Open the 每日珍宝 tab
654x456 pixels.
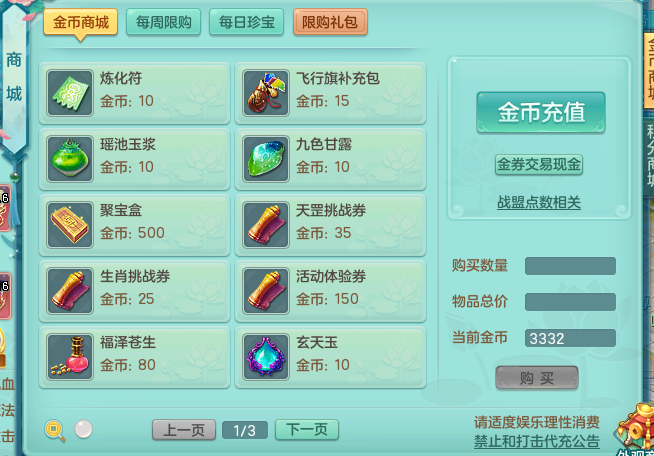click(247, 22)
